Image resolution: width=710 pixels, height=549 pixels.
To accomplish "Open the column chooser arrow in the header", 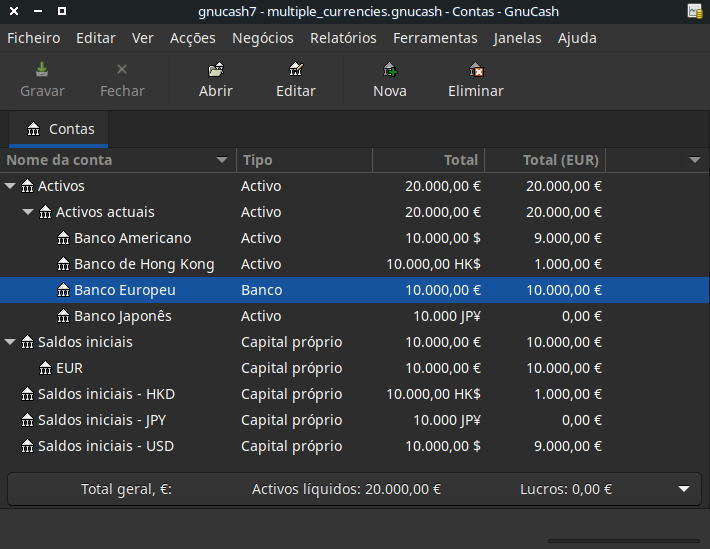I will click(x=694, y=160).
